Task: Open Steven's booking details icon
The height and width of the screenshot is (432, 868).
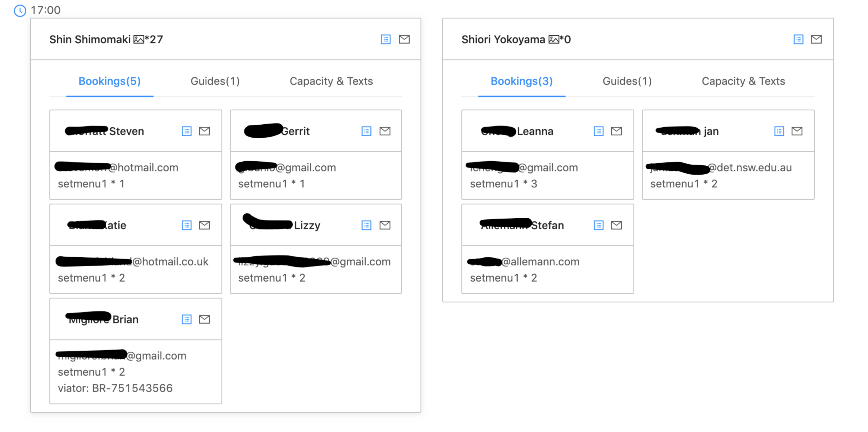Action: point(186,131)
